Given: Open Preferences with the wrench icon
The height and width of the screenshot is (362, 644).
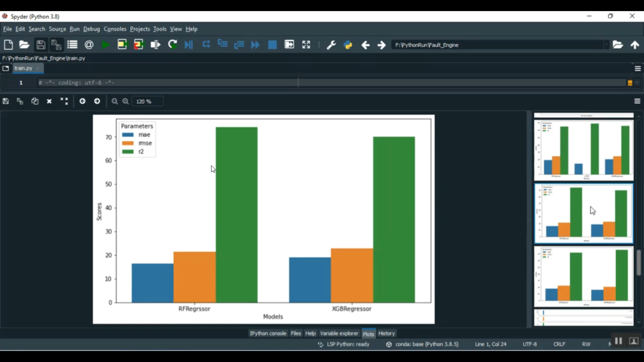Looking at the screenshot, I should (x=331, y=45).
